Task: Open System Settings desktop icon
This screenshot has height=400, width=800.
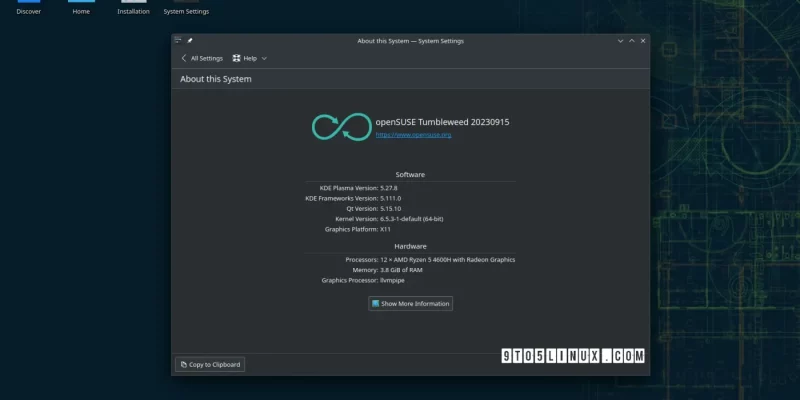Action: tap(186, 8)
